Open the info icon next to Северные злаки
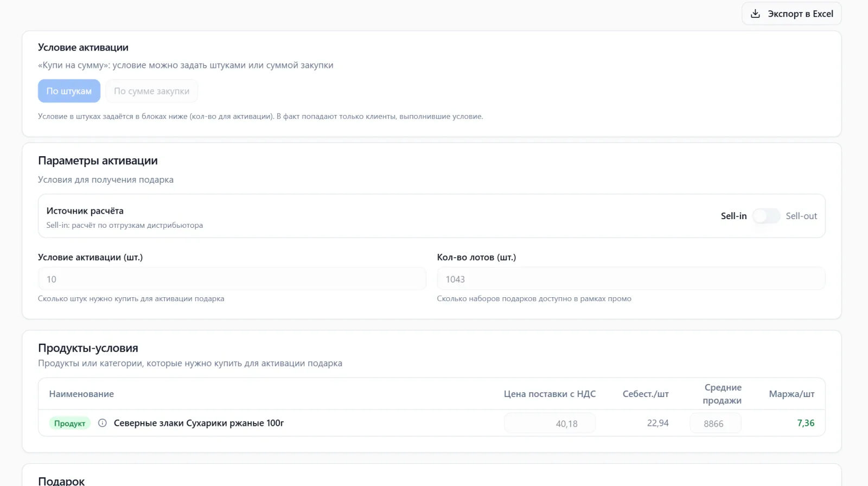 102,423
